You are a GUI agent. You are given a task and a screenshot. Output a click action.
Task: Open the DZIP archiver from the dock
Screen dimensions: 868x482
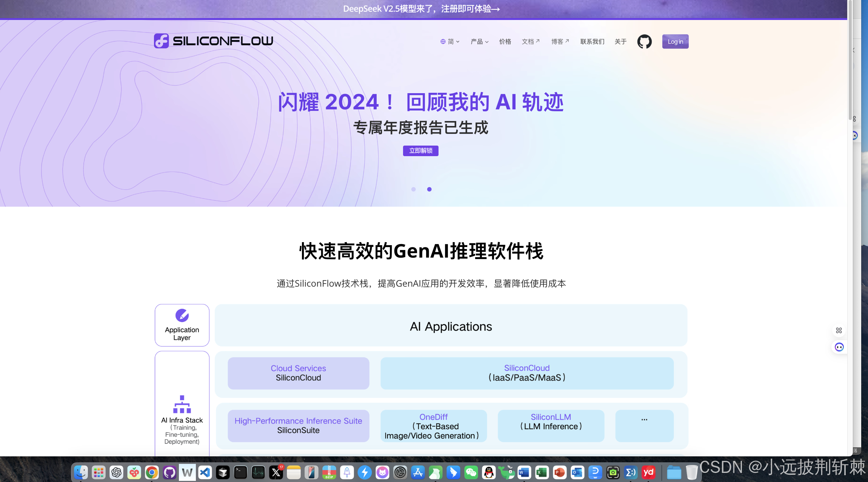pos(329,472)
